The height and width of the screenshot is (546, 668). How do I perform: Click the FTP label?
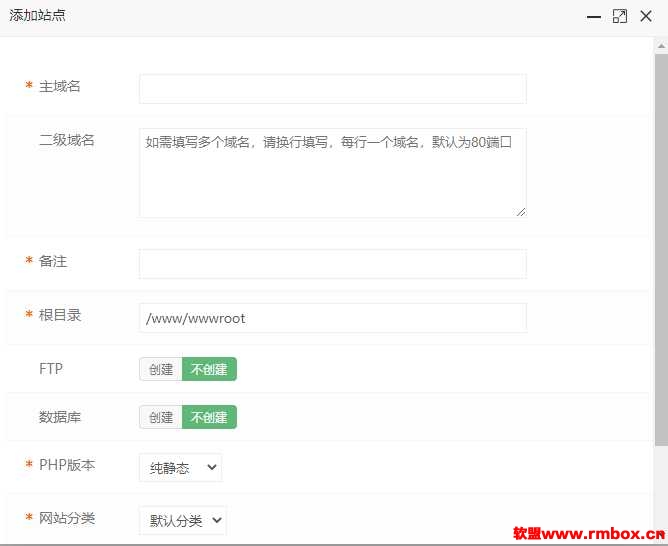coord(51,368)
